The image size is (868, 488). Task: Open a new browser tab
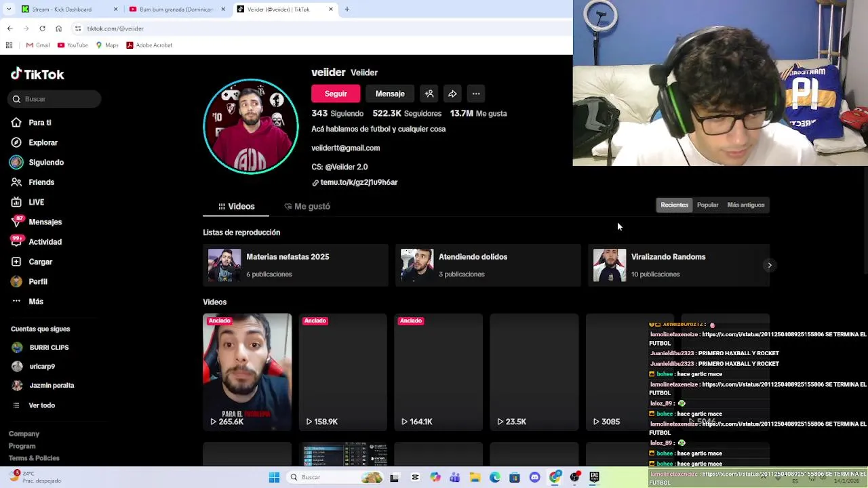coord(347,9)
